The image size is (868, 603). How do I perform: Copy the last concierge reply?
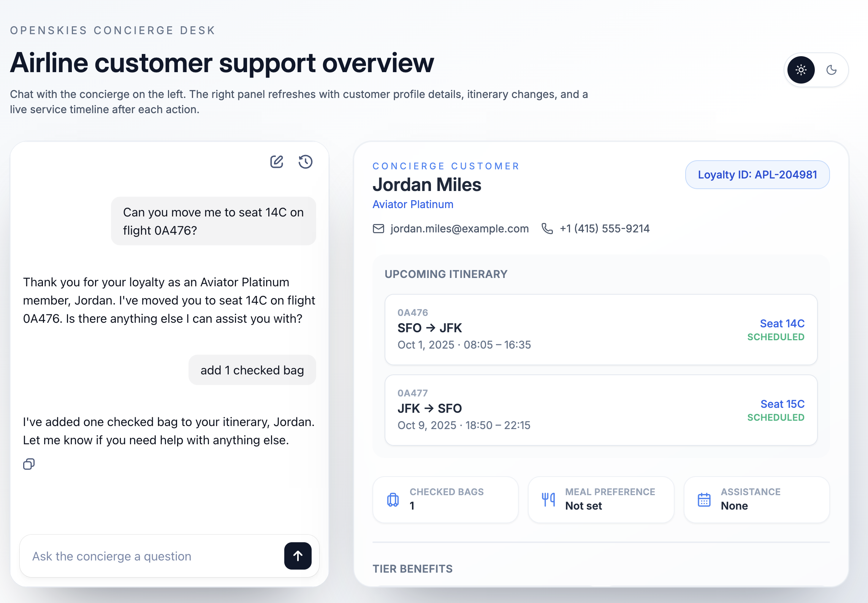[x=29, y=464]
